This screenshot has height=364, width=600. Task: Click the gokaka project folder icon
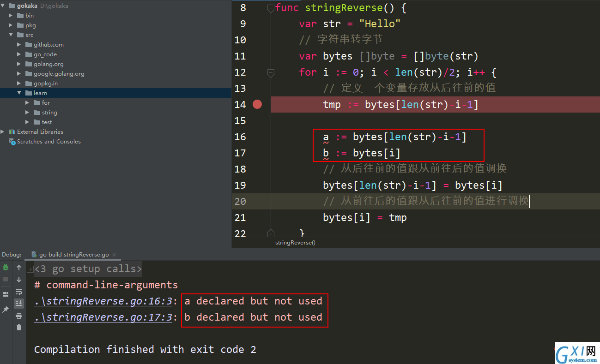click(x=12, y=6)
